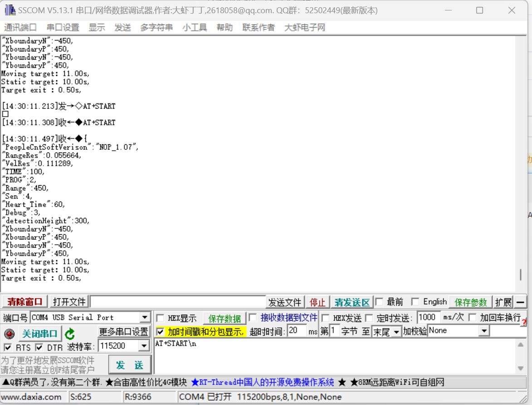The image size is (532, 405).
Task: Uncheck the 加时间戳和分包显示 checkbox
Action: click(x=160, y=331)
